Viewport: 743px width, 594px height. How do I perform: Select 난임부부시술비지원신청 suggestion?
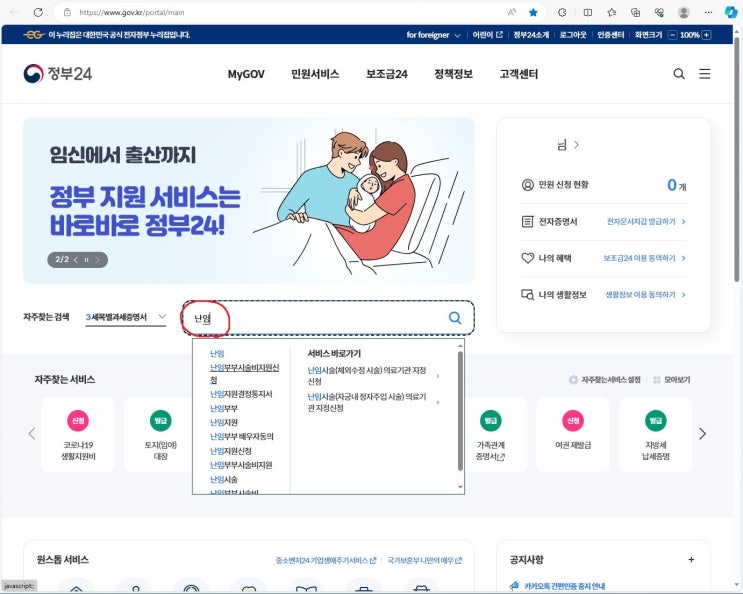(x=245, y=373)
